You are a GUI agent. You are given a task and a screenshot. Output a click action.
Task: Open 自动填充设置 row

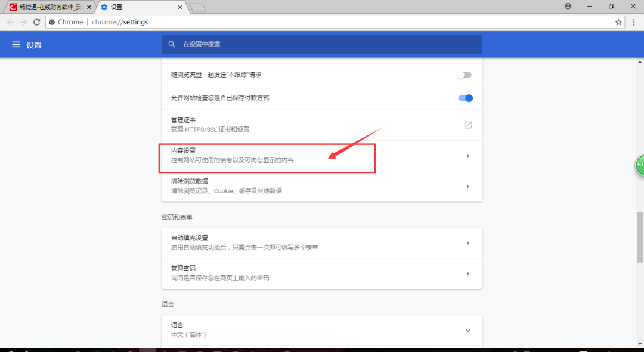tap(321, 243)
